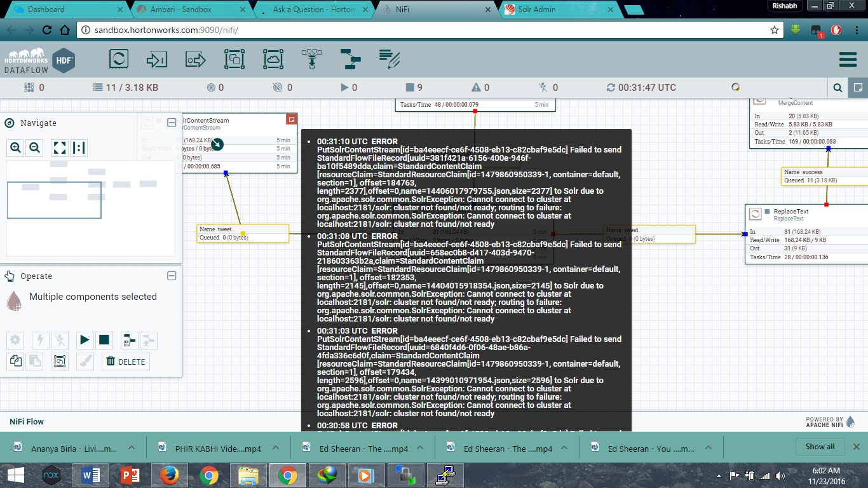Click the '11 / 3.18 KB' queued status

click(x=125, y=88)
